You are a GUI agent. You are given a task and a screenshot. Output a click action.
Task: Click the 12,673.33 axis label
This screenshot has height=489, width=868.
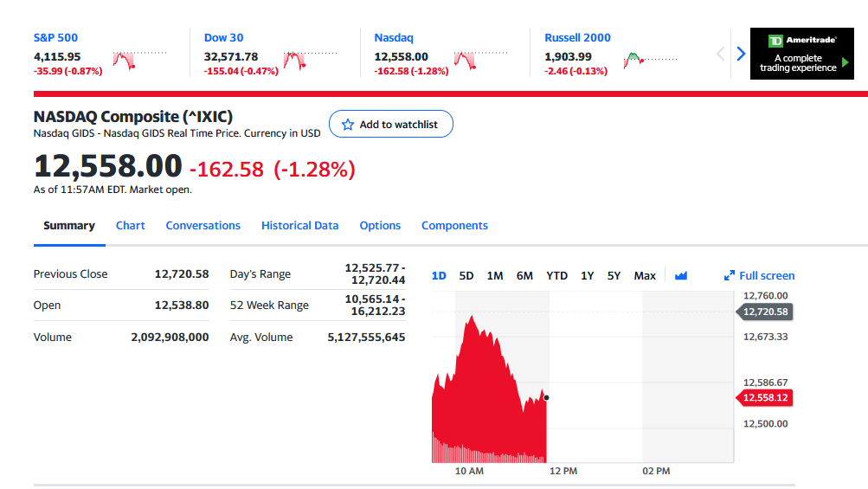(x=765, y=337)
